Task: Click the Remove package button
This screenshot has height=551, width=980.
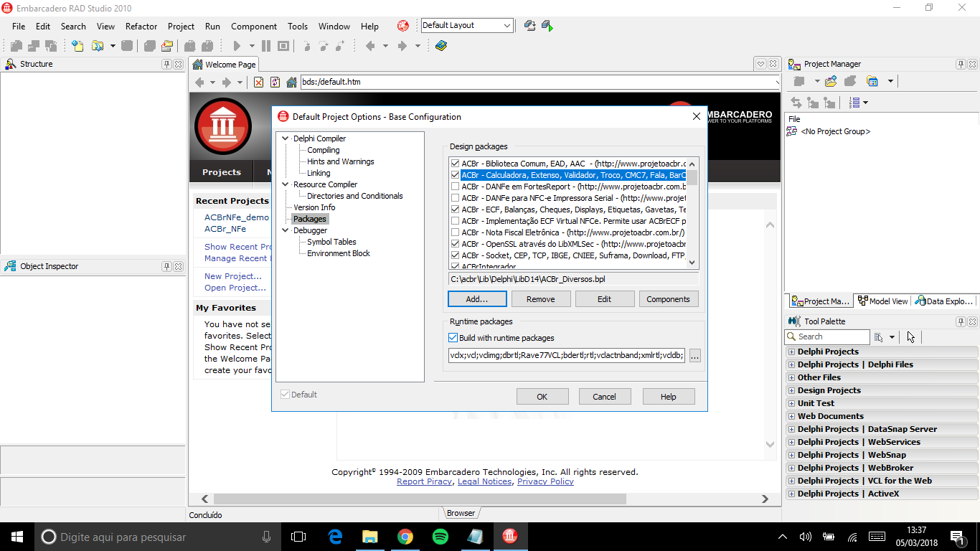Action: click(540, 299)
